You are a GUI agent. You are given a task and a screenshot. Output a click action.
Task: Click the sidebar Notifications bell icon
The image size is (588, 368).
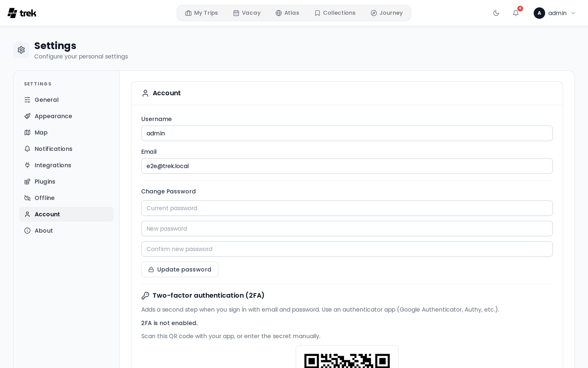coord(27,149)
